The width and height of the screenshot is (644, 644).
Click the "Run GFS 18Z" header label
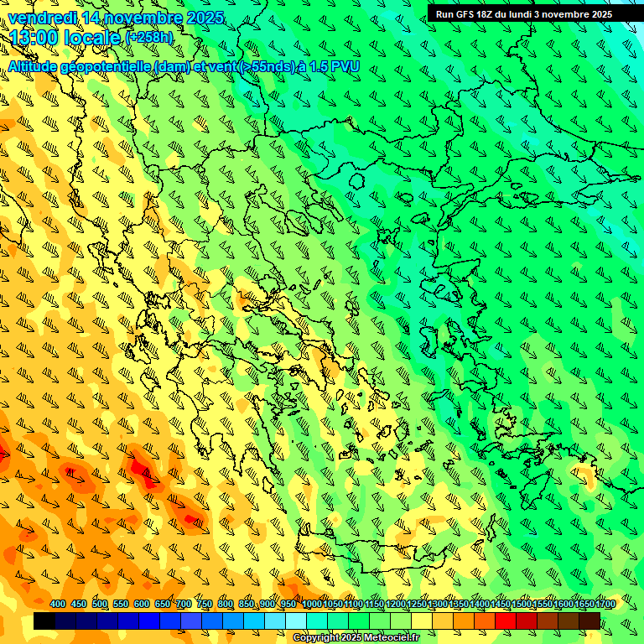coord(523,14)
